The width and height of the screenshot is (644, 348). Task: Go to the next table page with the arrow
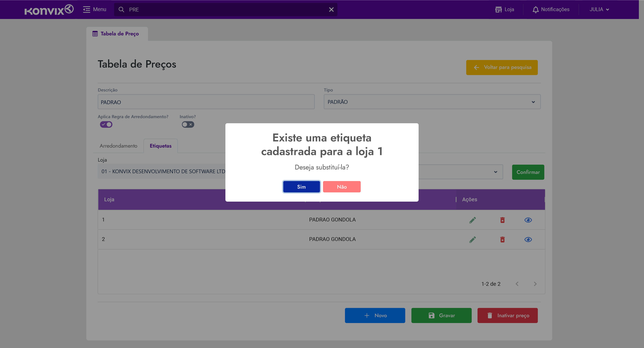click(x=535, y=284)
